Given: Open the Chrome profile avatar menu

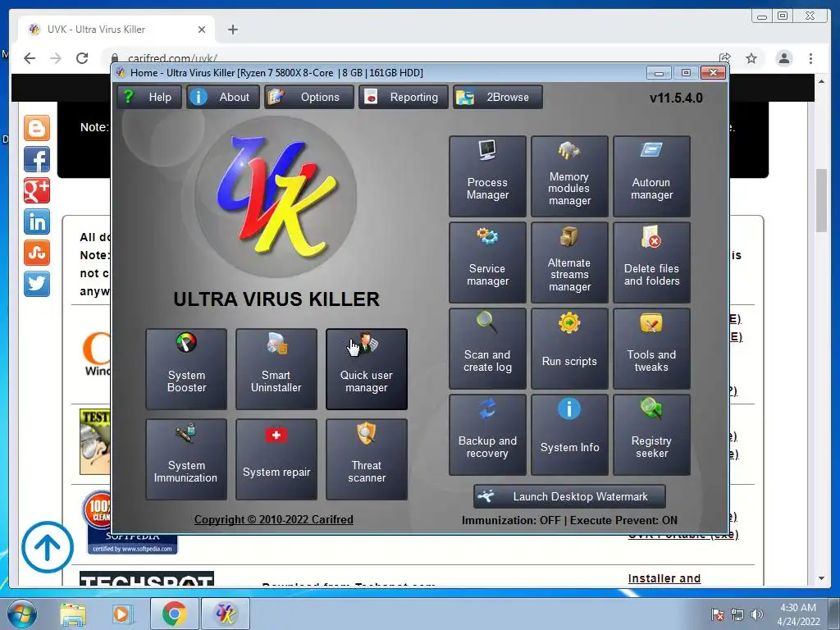Looking at the screenshot, I should click(x=784, y=58).
